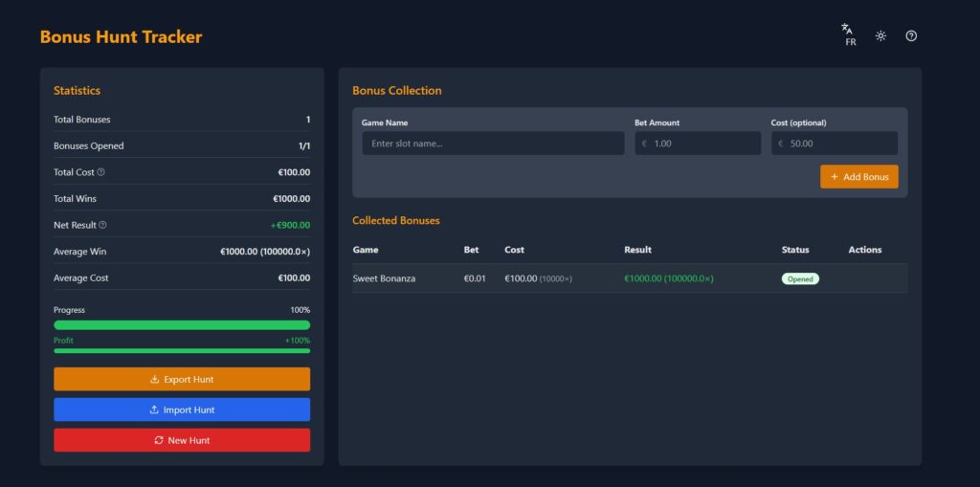This screenshot has width=980, height=487.
Task: Click the Cost column header
Action: coord(514,250)
